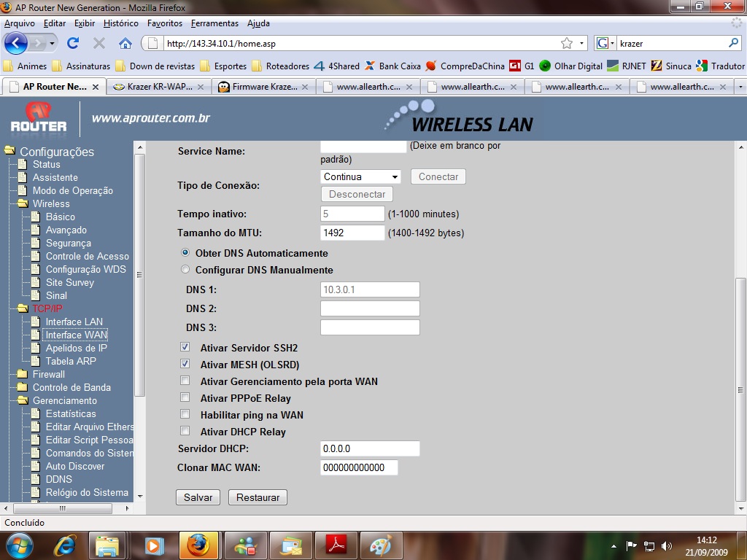This screenshot has height=560, width=747.
Task: Uncheck Ativar Servidor SSH2
Action: [x=185, y=346]
